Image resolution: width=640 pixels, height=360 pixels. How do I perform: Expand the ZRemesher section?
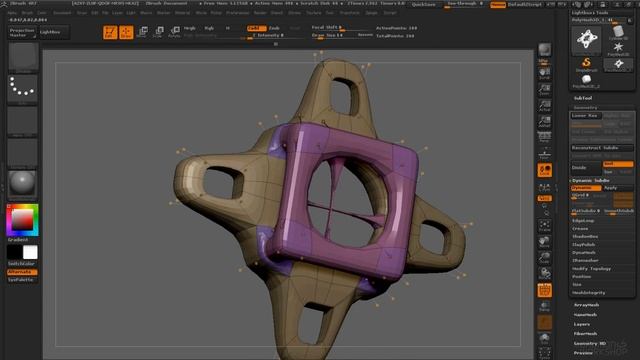(585, 260)
